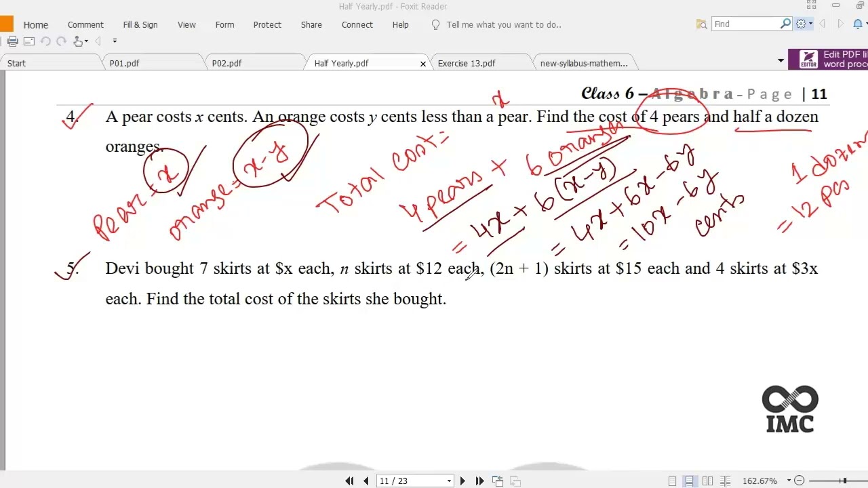The height and width of the screenshot is (488, 868).
Task: Switch to the new-syllabus-mathem... tab
Action: click(x=584, y=63)
